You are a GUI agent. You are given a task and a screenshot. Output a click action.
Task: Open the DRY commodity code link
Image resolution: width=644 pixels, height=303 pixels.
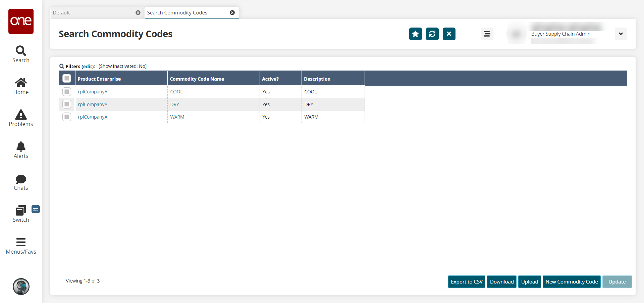tap(174, 104)
